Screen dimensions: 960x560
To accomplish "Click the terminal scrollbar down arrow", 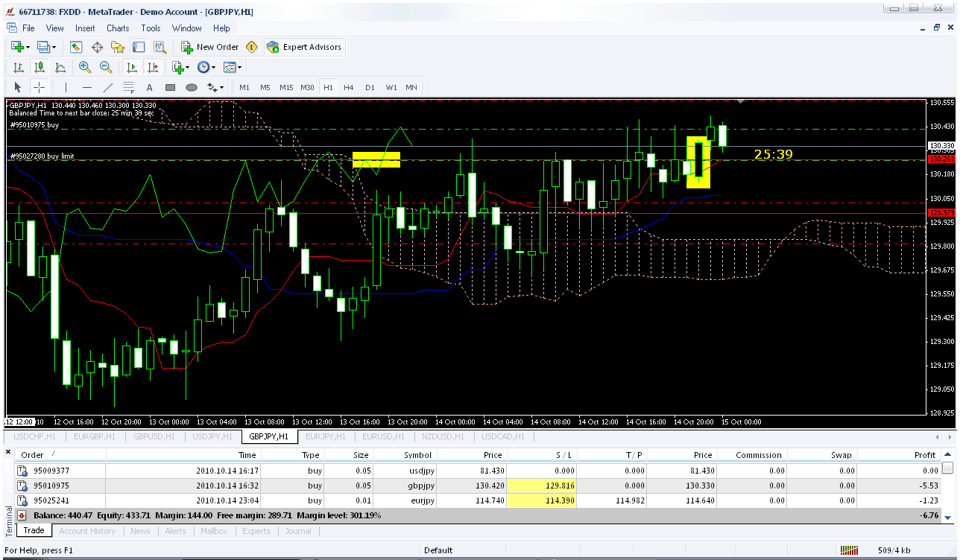I will click(x=948, y=518).
